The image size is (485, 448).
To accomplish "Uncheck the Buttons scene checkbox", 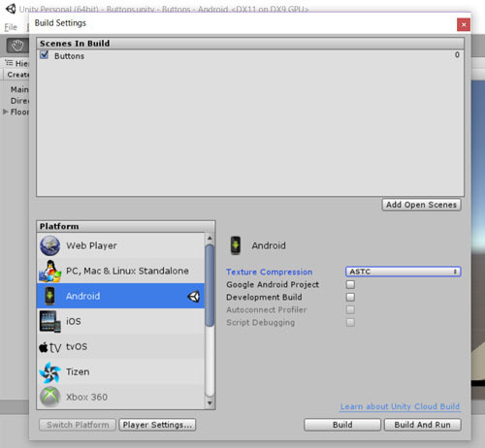I will point(44,55).
